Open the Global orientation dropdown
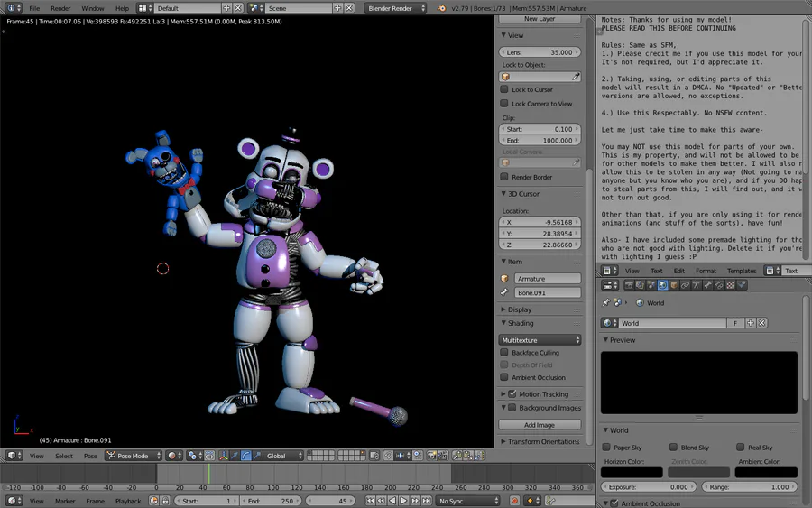 [x=283, y=456]
